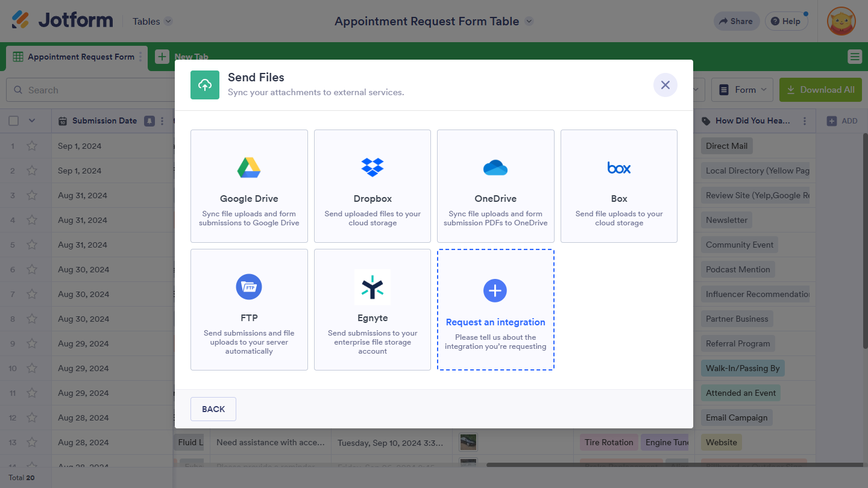Star row 12 submission
The height and width of the screenshot is (488, 868).
pyautogui.click(x=32, y=418)
